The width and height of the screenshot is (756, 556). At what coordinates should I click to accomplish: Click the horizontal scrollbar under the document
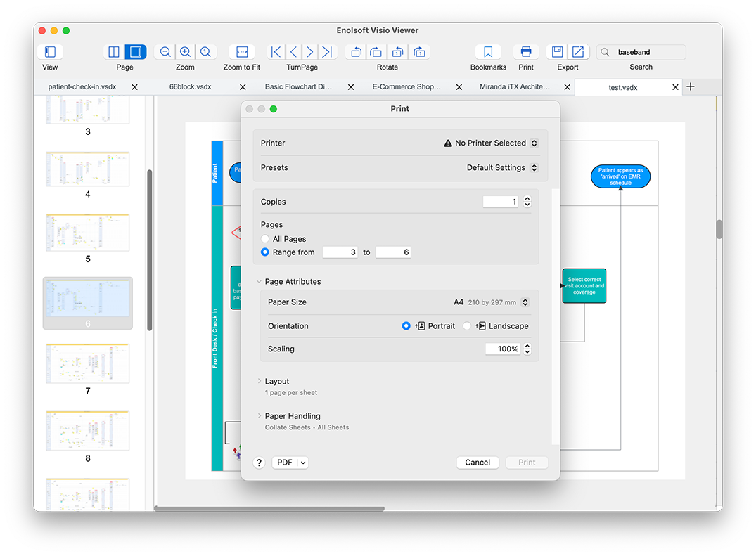(269, 509)
